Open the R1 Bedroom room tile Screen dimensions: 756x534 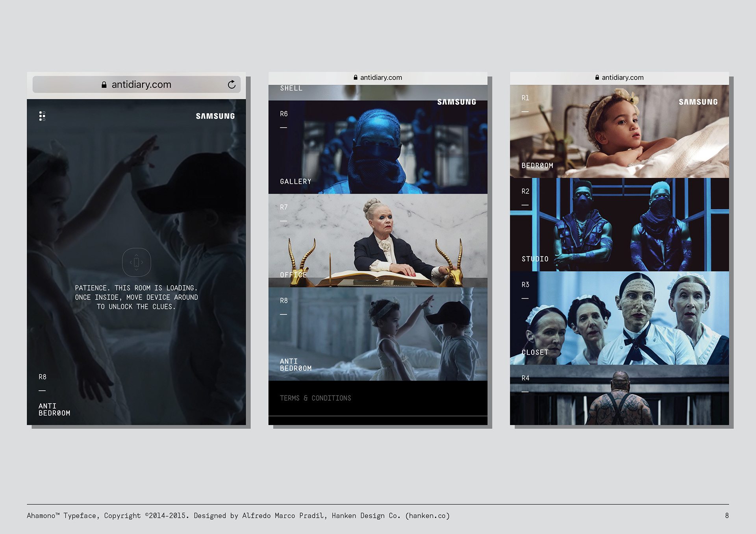[x=619, y=131]
